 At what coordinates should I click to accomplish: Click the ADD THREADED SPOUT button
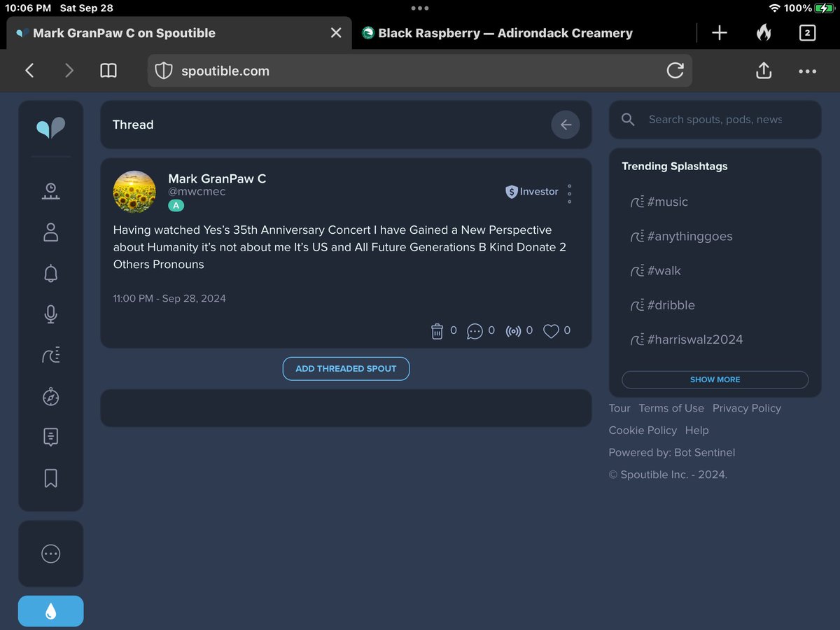pos(346,368)
